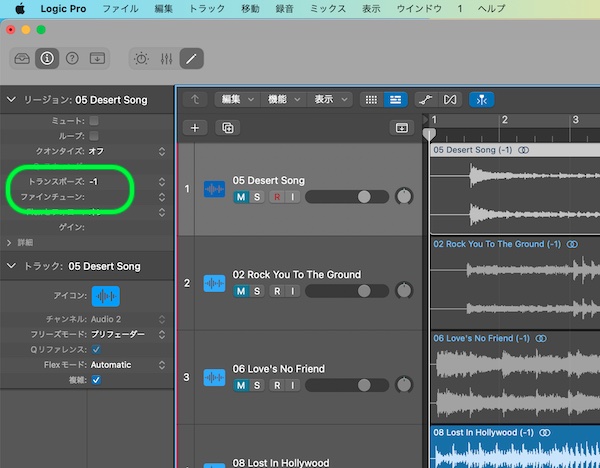Collapse the トラック inspector section

pos(11,266)
